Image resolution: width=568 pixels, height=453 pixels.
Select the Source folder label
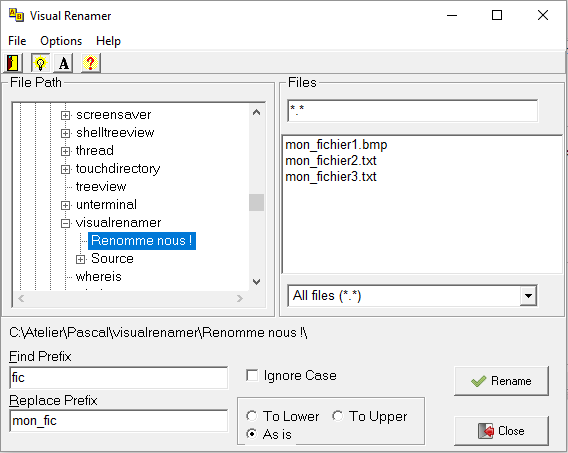pyautogui.click(x=112, y=259)
